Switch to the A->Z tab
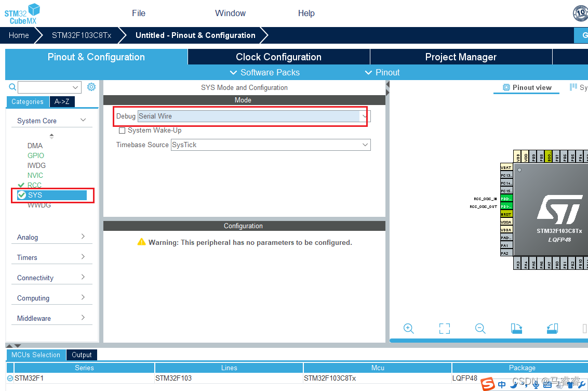588x391 pixels. pos(62,102)
